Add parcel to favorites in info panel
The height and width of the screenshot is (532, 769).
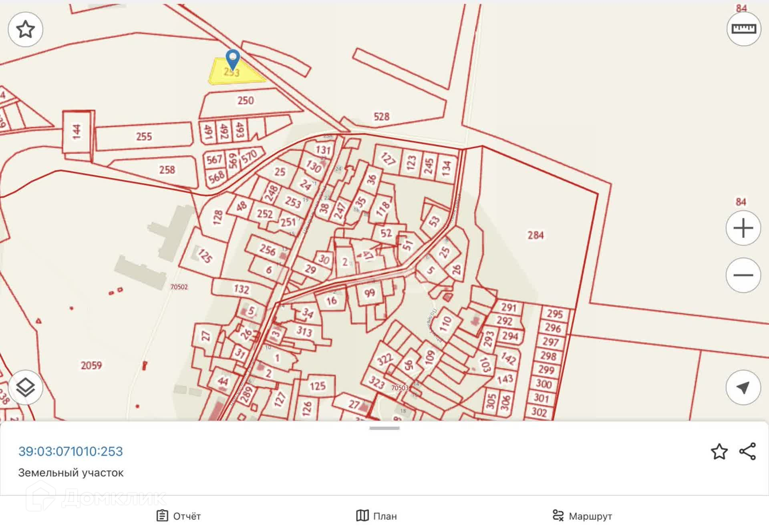(x=719, y=452)
